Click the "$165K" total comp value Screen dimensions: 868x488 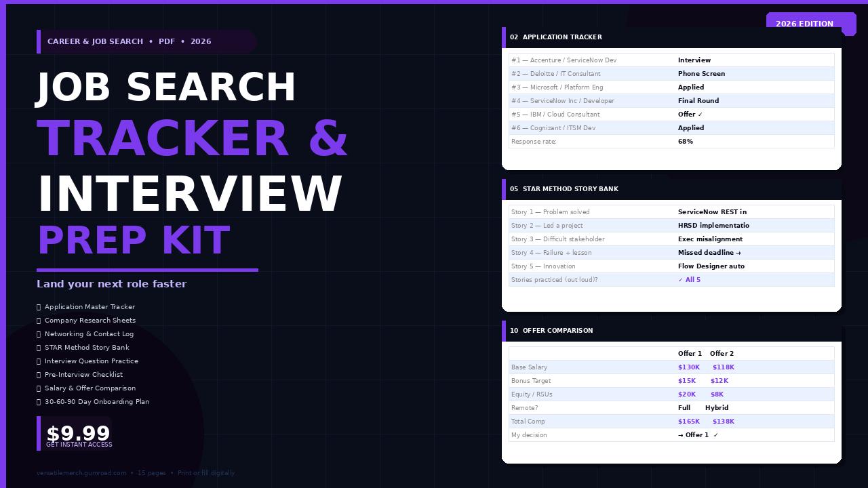pyautogui.click(x=689, y=422)
